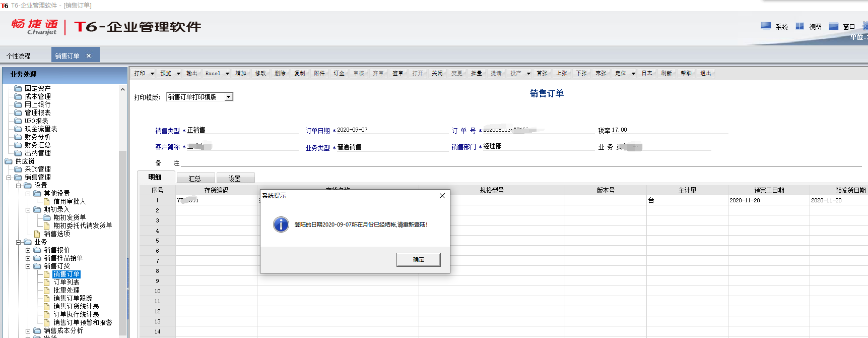Click 退出 toolbar button
868x338 pixels.
(x=706, y=73)
